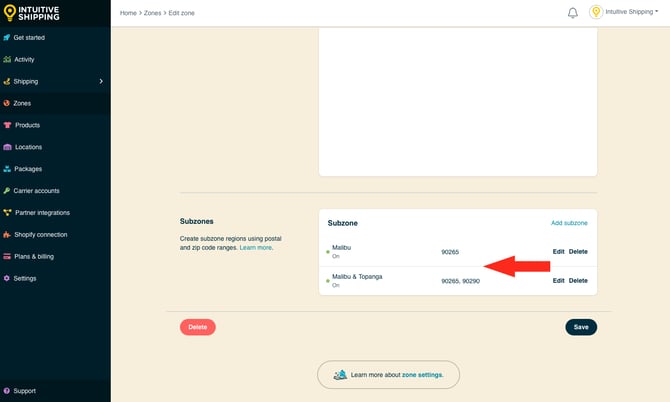The width and height of the screenshot is (670, 402).
Task: Delete the Malibu & Topanga subzone
Action: coord(578,280)
